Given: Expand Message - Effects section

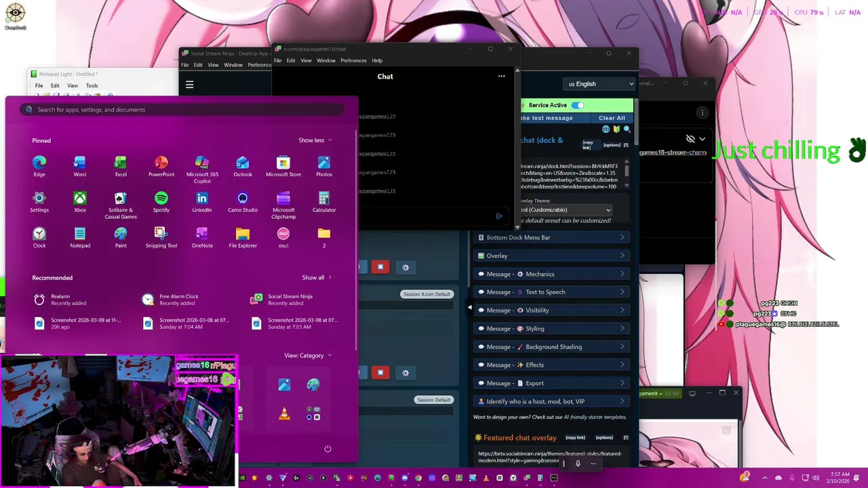Looking at the screenshot, I should pyautogui.click(x=552, y=365).
